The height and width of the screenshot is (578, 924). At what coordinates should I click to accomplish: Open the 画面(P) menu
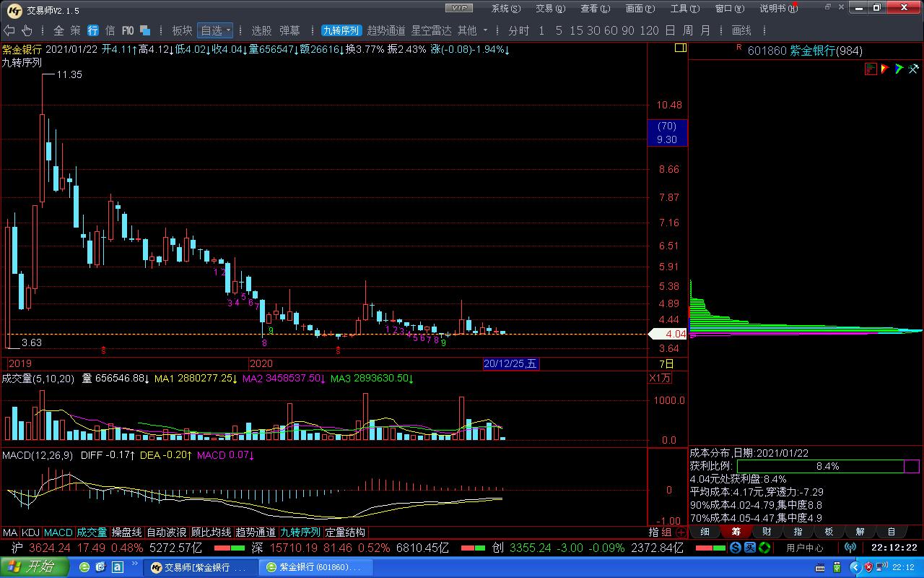(x=640, y=8)
